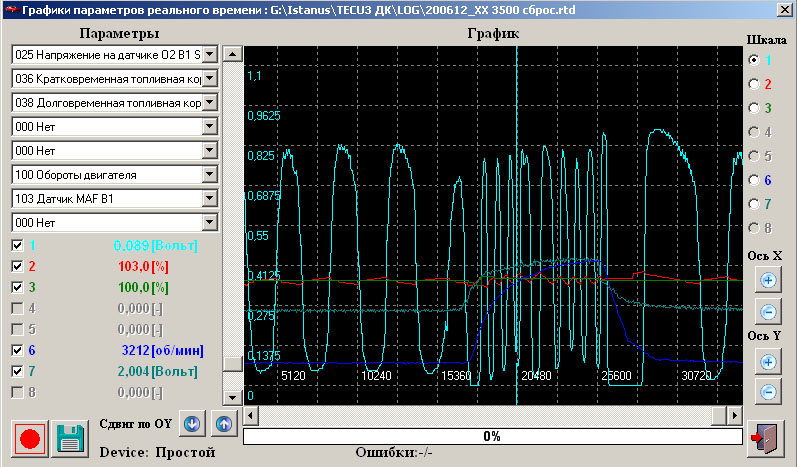Select scale radio button 2
The height and width of the screenshot is (467, 797).
point(753,84)
